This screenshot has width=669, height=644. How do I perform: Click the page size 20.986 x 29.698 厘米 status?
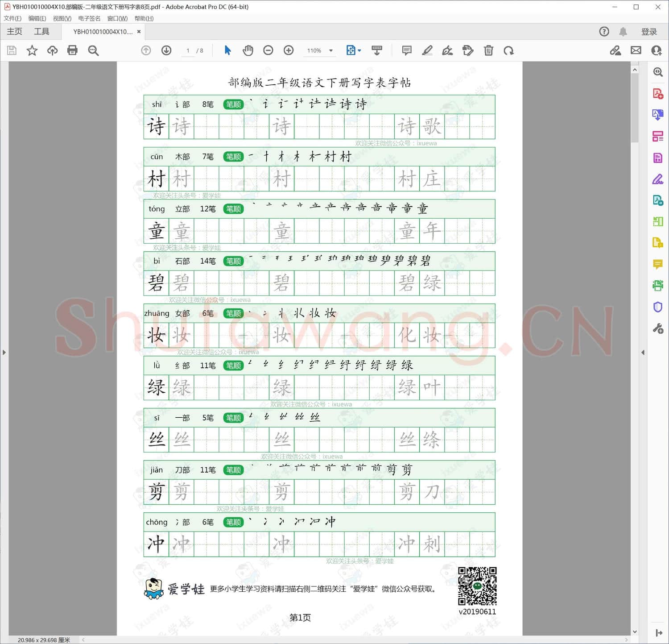coord(44,640)
